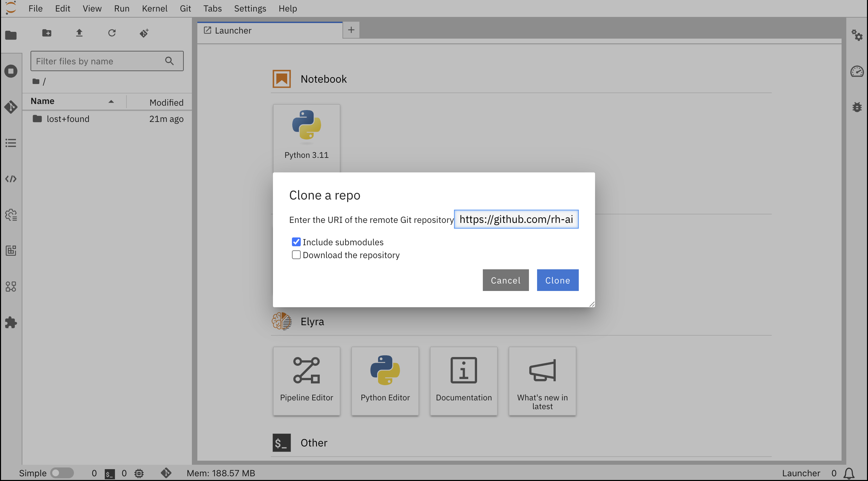This screenshot has height=481, width=868.
Task: Open the Kernel menu
Action: click(x=155, y=8)
